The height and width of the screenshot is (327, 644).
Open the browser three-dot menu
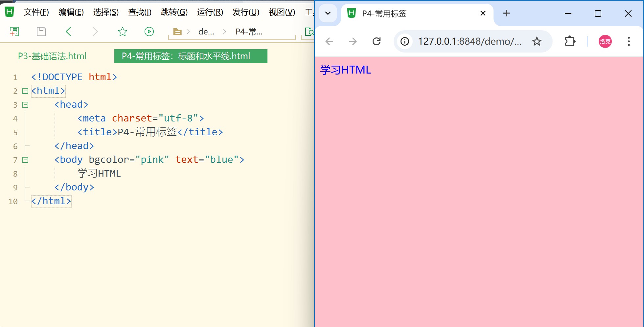click(x=629, y=41)
